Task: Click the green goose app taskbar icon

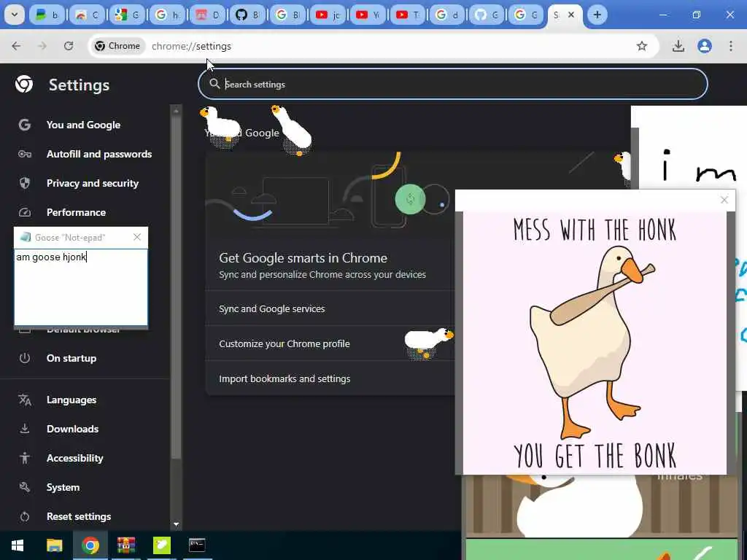Action: (x=161, y=545)
